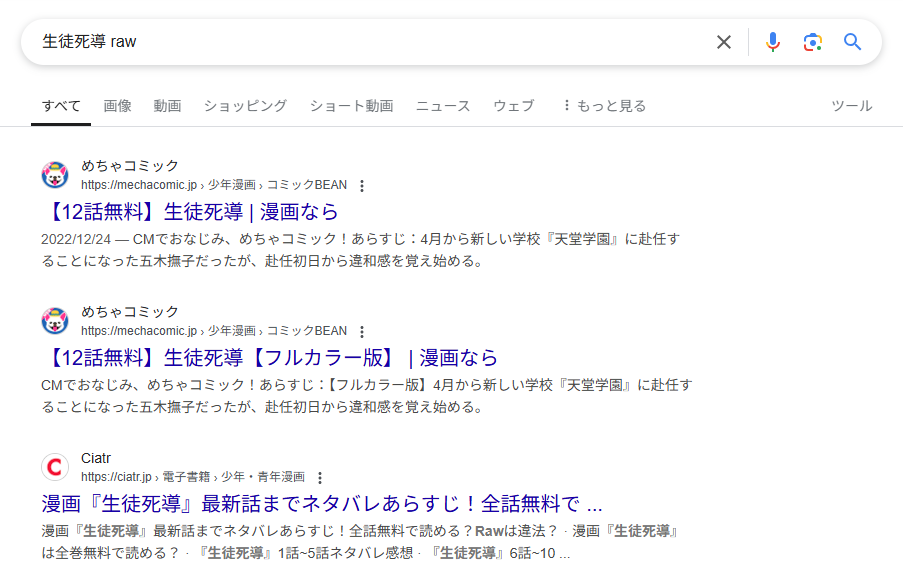The width and height of the screenshot is (903, 586).
Task: Open the ツール filter button
Action: [x=851, y=106]
